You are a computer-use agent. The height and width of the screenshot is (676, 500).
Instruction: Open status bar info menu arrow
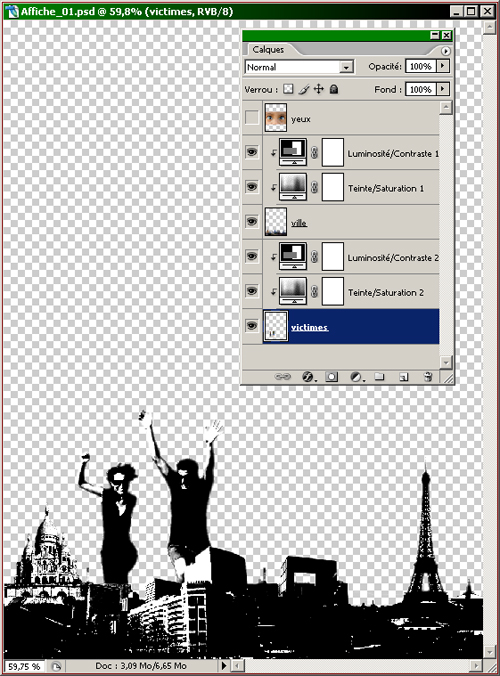[224, 666]
